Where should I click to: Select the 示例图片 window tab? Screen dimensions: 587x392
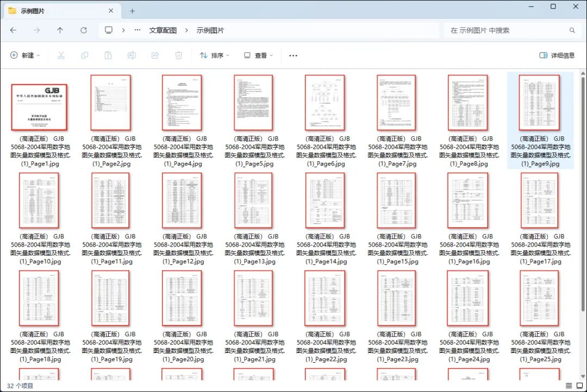pyautogui.click(x=62, y=11)
